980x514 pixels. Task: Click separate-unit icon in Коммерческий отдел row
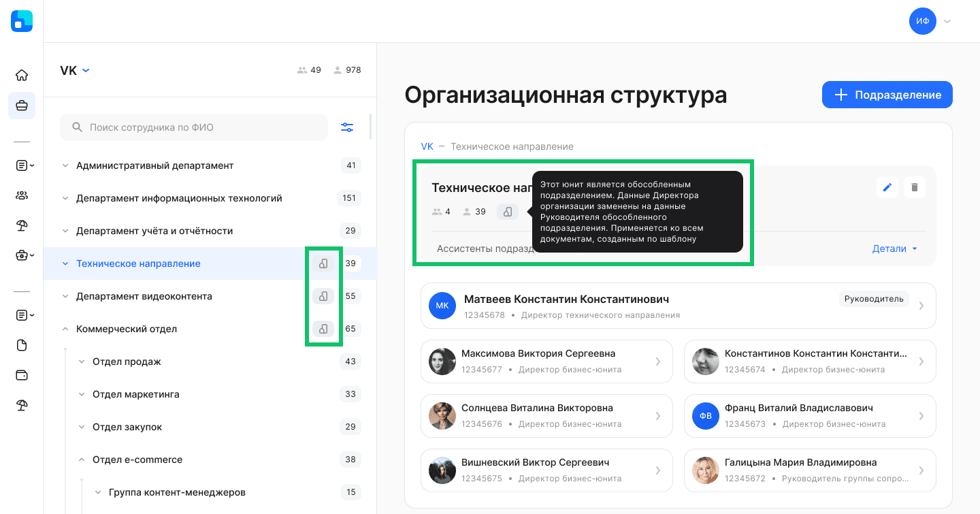(323, 329)
